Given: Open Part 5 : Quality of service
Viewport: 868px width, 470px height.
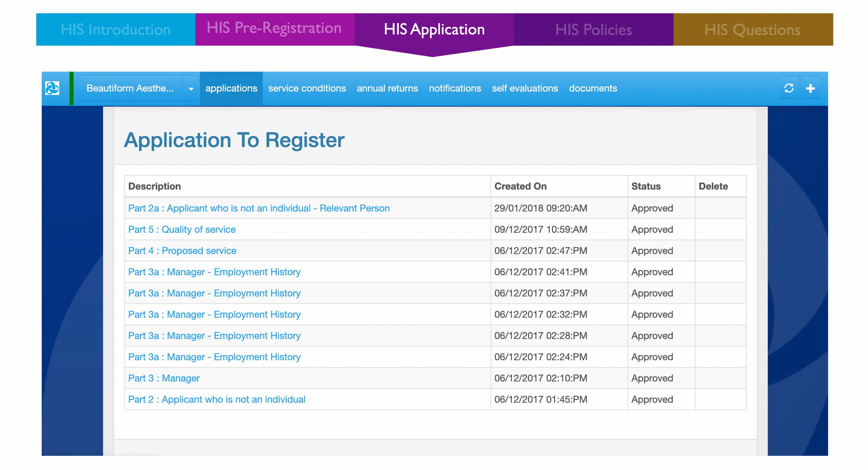Looking at the screenshot, I should coord(182,229).
